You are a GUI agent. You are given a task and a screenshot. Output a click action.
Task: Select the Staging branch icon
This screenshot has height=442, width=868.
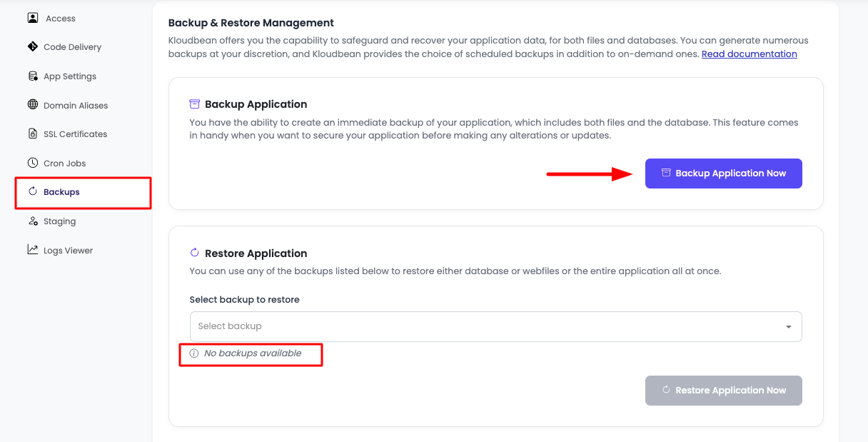(33, 221)
